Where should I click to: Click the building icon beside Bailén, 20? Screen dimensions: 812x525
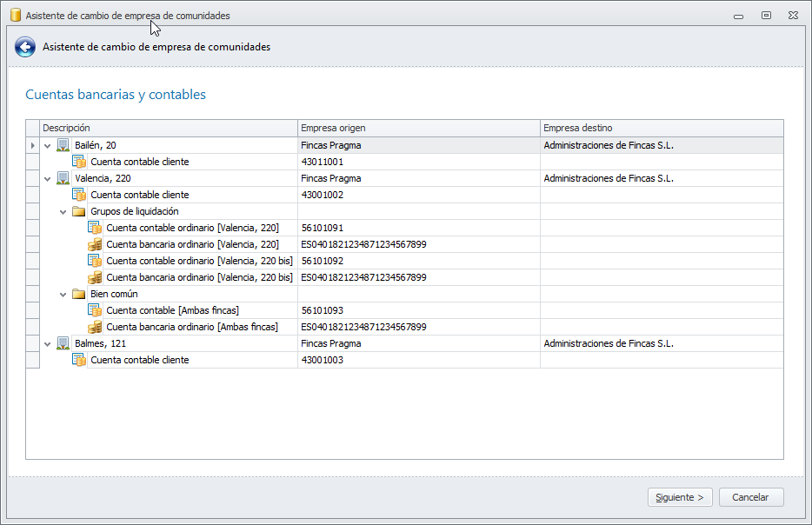63,145
